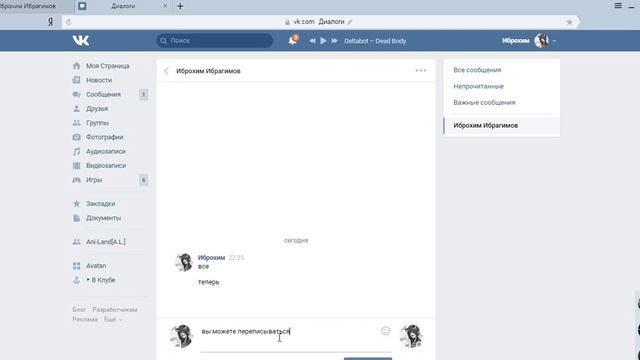640x360 pixels.
Task: Click the vk.com address bar
Action: tap(319, 22)
